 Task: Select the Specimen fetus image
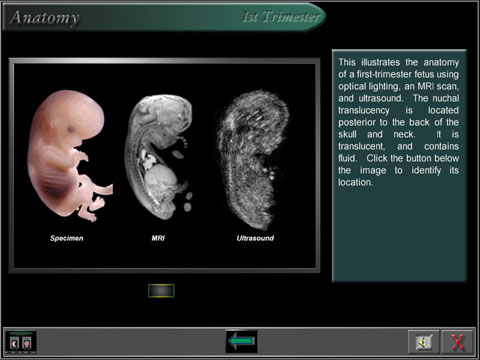(x=70, y=156)
